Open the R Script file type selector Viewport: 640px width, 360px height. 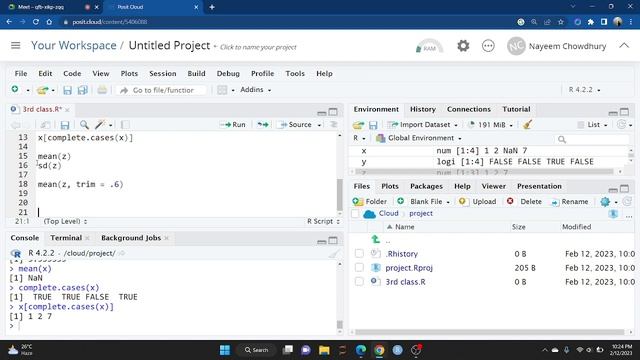point(323,221)
